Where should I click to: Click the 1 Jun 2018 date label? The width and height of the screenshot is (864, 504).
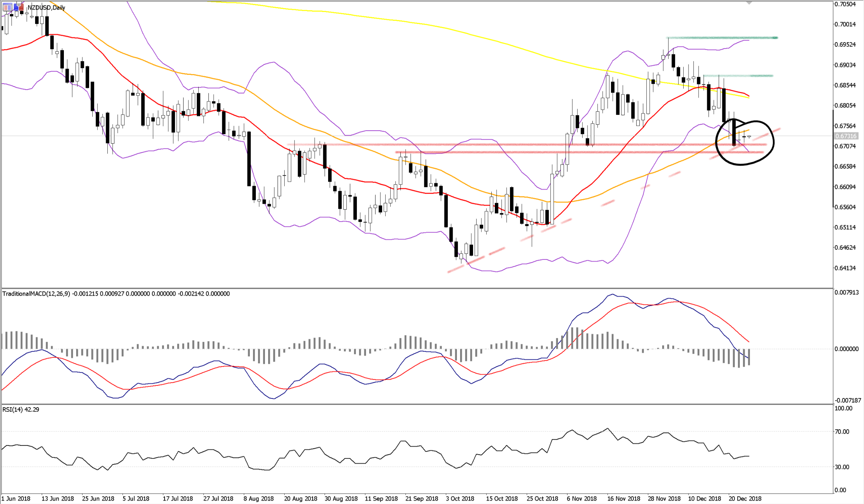[16, 498]
